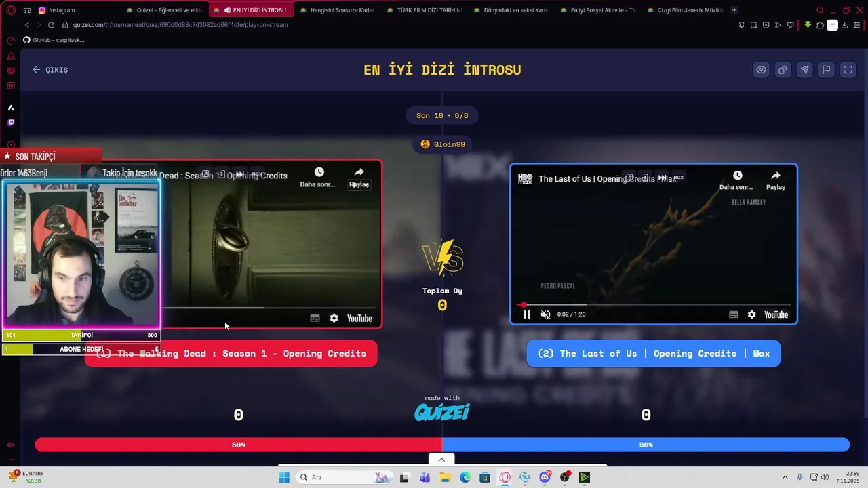The image size is (868, 488).
Task: Open Twitch in Opera sidebar
Action: click(11, 123)
